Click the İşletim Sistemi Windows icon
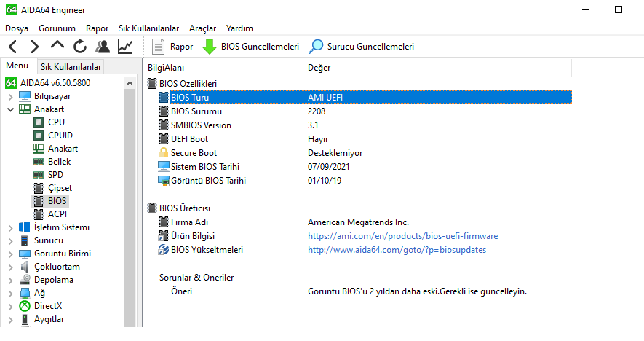The width and height of the screenshot is (644, 341). pyautogui.click(x=25, y=227)
